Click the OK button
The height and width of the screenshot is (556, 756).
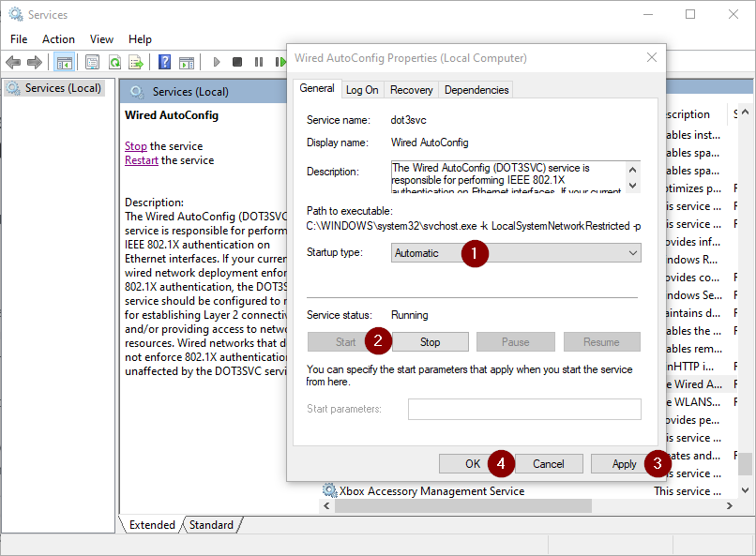coord(473,463)
